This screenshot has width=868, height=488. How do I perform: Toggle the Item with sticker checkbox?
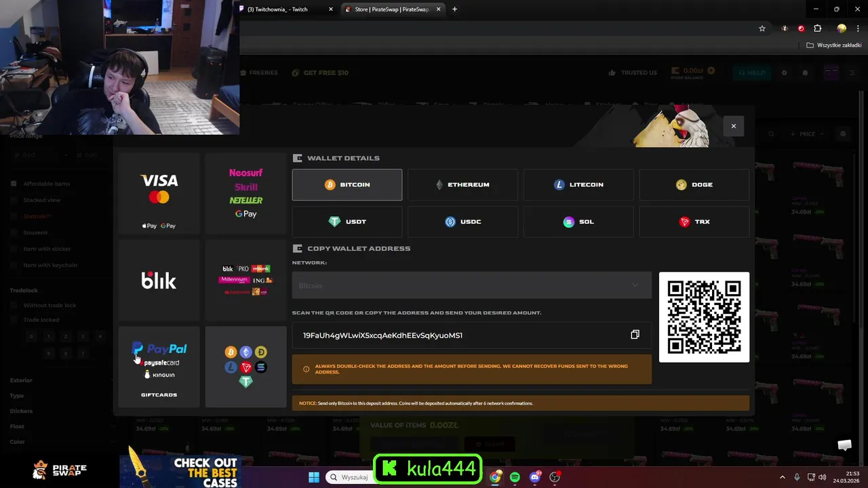[14, 249]
